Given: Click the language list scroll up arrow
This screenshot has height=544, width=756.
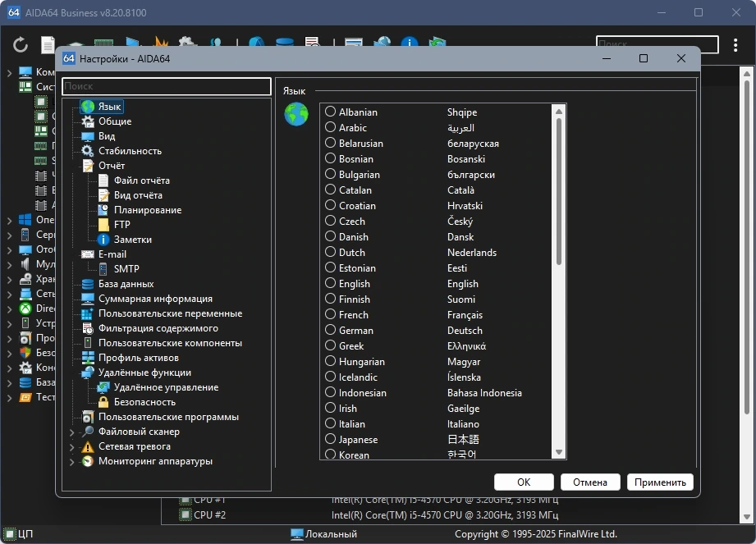Looking at the screenshot, I should click(559, 112).
